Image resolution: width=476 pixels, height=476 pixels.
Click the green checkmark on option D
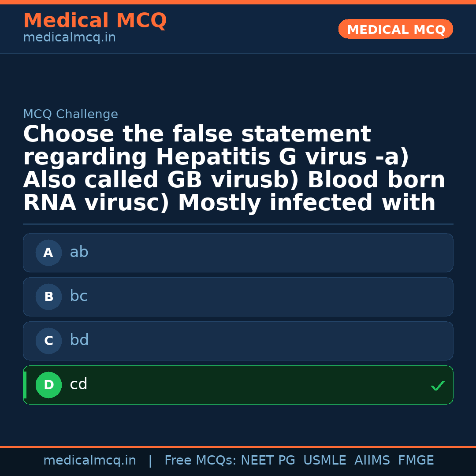[437, 386]
